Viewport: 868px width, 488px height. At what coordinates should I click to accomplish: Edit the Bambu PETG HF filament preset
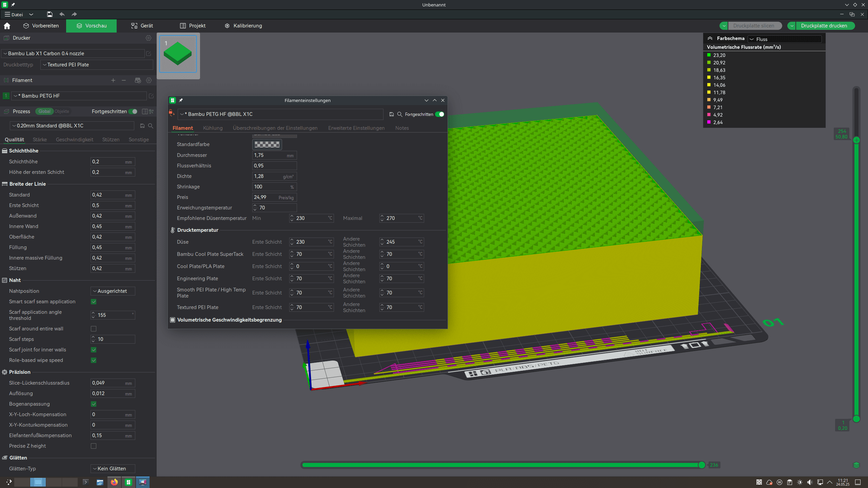[151, 96]
